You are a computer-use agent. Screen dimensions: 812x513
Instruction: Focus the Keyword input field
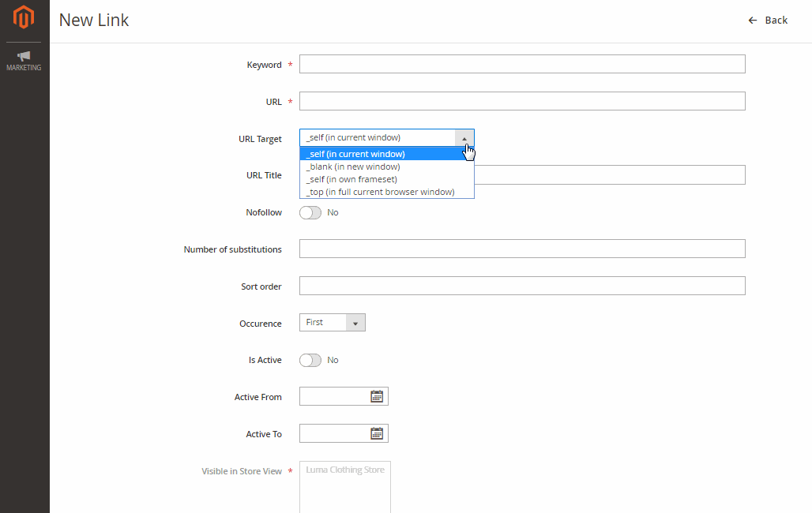pyautogui.click(x=522, y=64)
